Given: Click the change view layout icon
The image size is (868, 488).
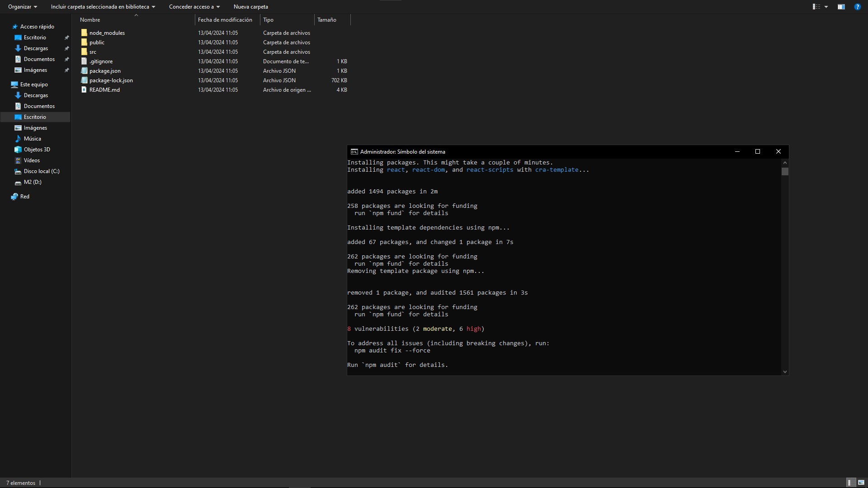Looking at the screenshot, I should [x=816, y=7].
